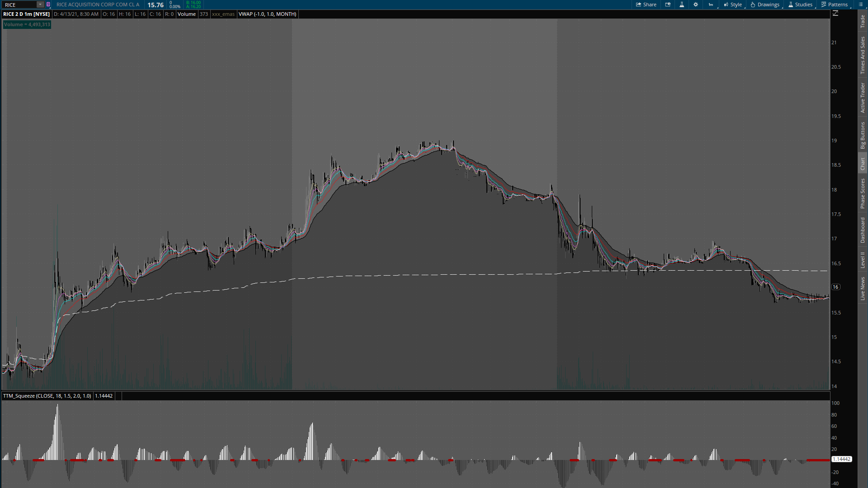The width and height of the screenshot is (868, 488).
Task: Click the list menu icon at top right
Action: [x=861, y=5]
